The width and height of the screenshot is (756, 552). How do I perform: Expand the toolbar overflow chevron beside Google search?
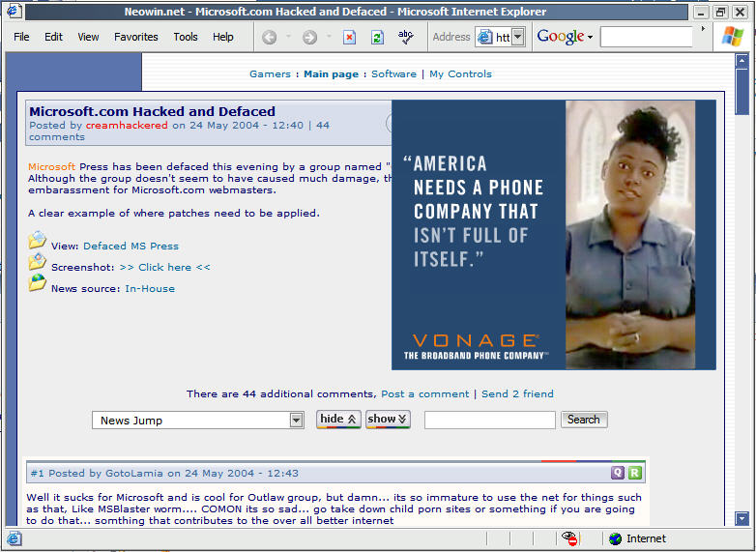point(703,29)
